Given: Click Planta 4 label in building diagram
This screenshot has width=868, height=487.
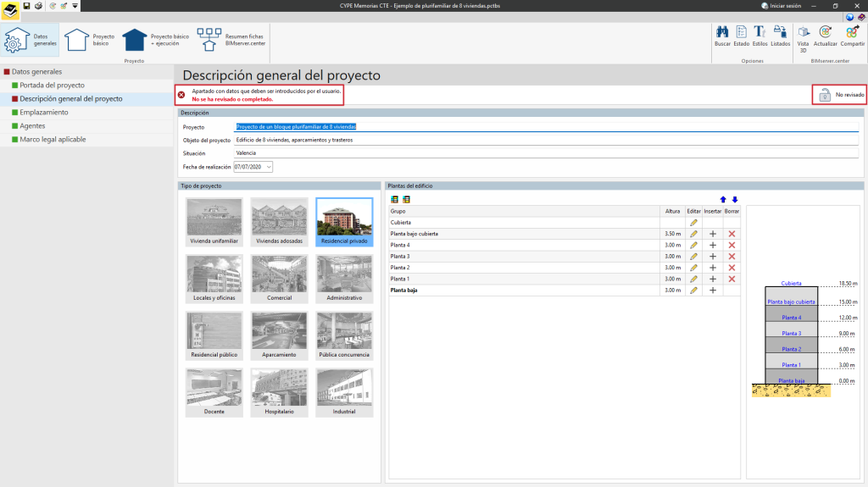Looking at the screenshot, I should 791,318.
